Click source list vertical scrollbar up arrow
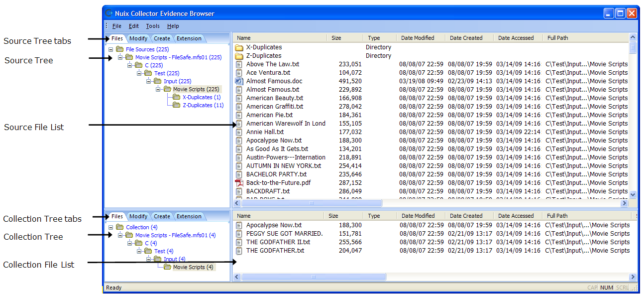The height and width of the screenshot is (298, 644). (633, 38)
